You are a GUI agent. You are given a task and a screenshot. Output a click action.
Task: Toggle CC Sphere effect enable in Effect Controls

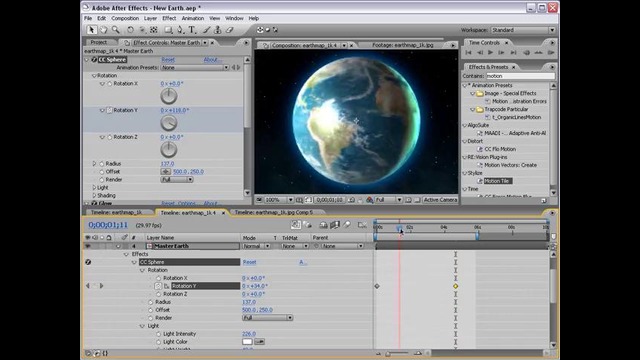(94, 60)
